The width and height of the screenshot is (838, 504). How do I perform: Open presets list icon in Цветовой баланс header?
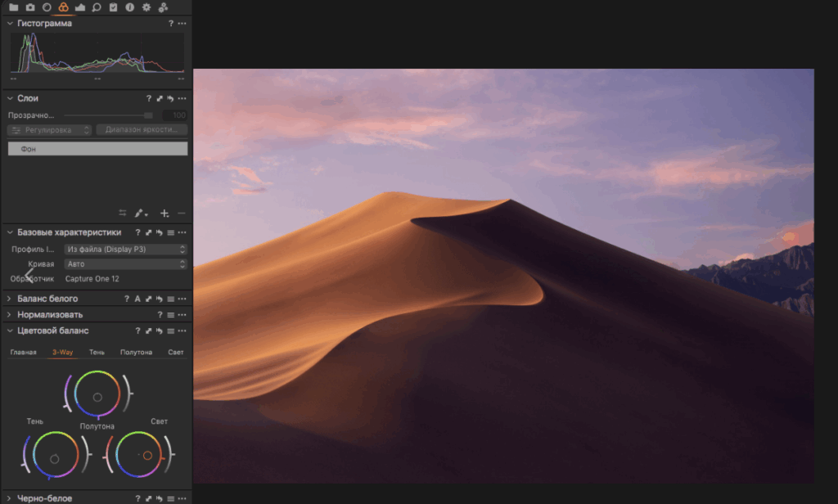click(x=170, y=331)
